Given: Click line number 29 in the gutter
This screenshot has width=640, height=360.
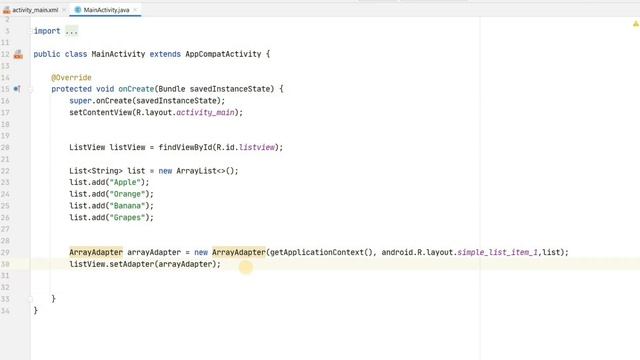Looking at the screenshot, I should [5, 252].
